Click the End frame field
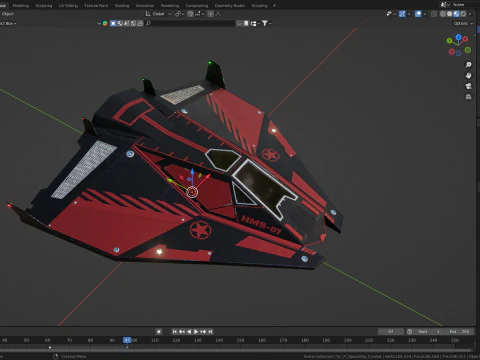480x360 pixels. pos(460,332)
